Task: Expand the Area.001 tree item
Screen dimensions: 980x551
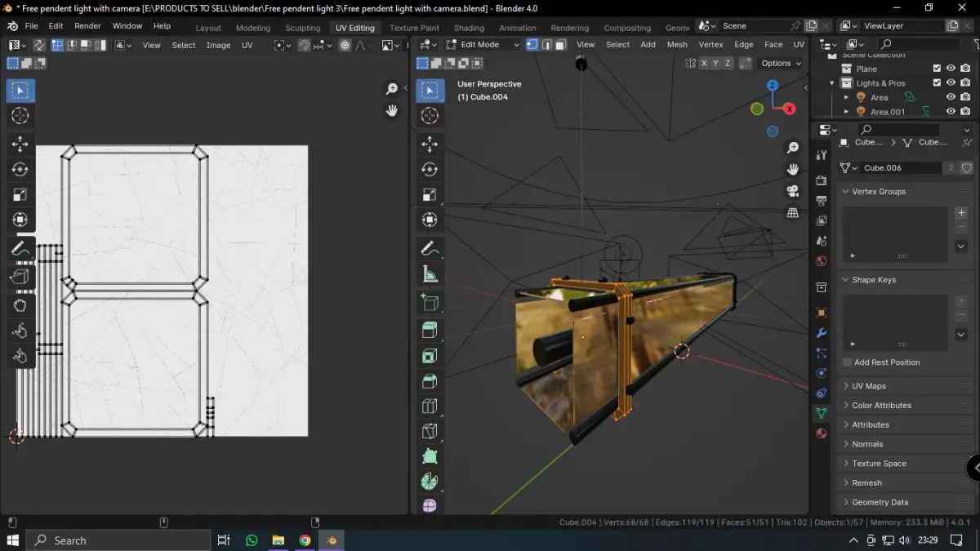Action: 846,112
